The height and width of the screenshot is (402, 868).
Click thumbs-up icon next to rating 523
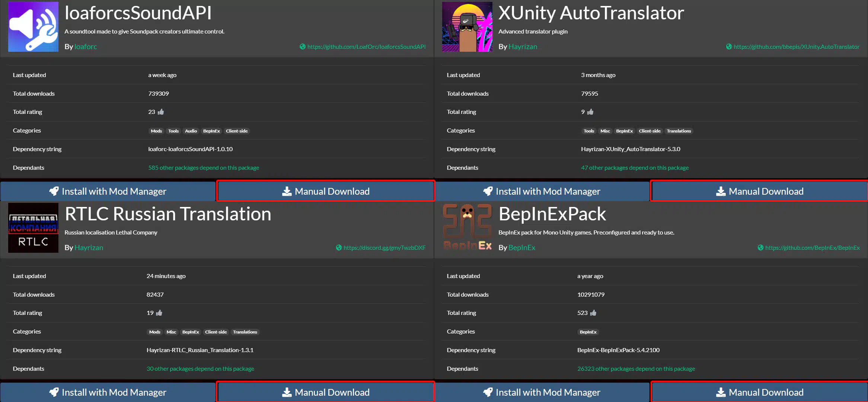click(x=593, y=313)
